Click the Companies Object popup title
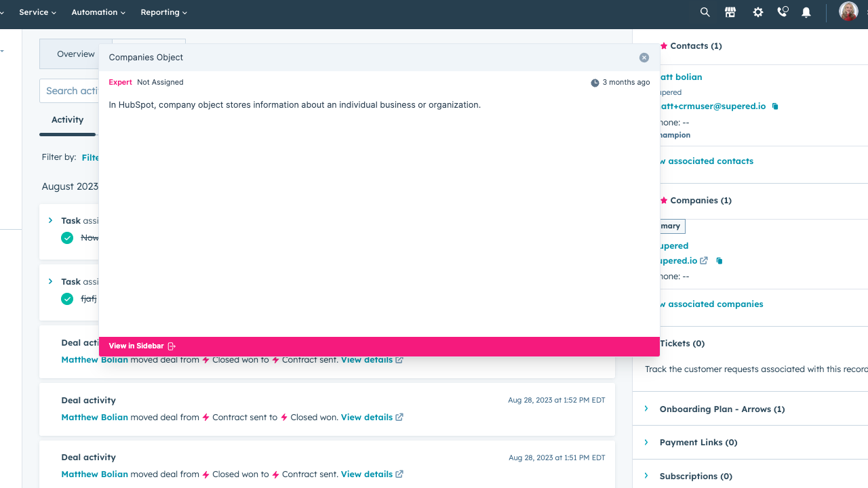The height and width of the screenshot is (488, 868). coord(146,58)
